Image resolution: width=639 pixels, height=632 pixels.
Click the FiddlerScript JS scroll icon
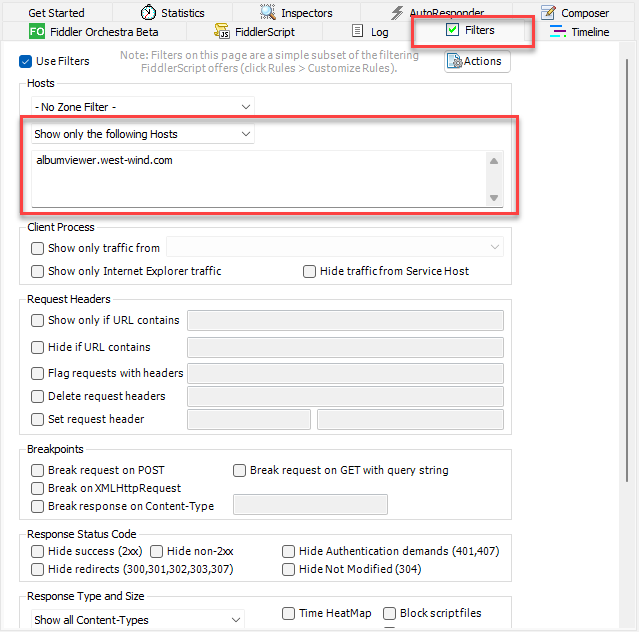(222, 31)
